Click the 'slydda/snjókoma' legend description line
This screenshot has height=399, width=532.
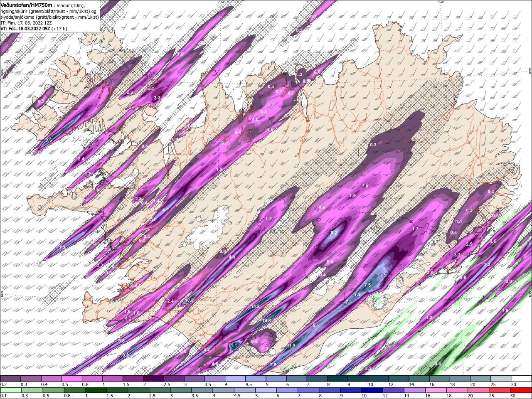[49, 17]
